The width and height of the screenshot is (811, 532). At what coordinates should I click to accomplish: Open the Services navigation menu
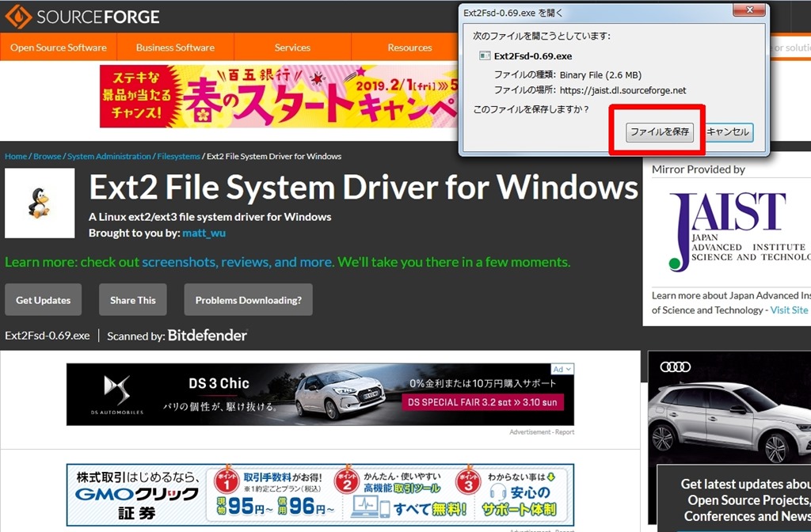pyautogui.click(x=292, y=47)
